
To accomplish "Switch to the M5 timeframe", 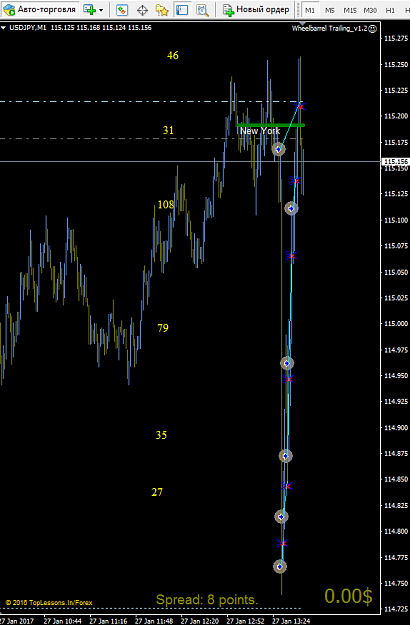I will pyautogui.click(x=330, y=10).
